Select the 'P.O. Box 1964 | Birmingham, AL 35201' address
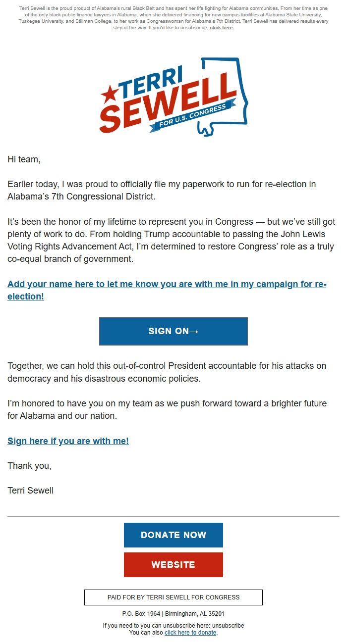This screenshot has width=347, height=644. (x=173, y=612)
